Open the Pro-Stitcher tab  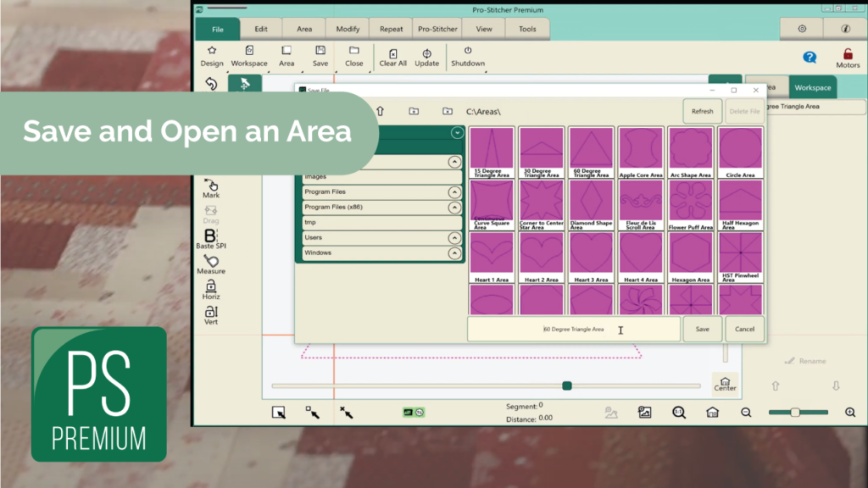(x=437, y=29)
